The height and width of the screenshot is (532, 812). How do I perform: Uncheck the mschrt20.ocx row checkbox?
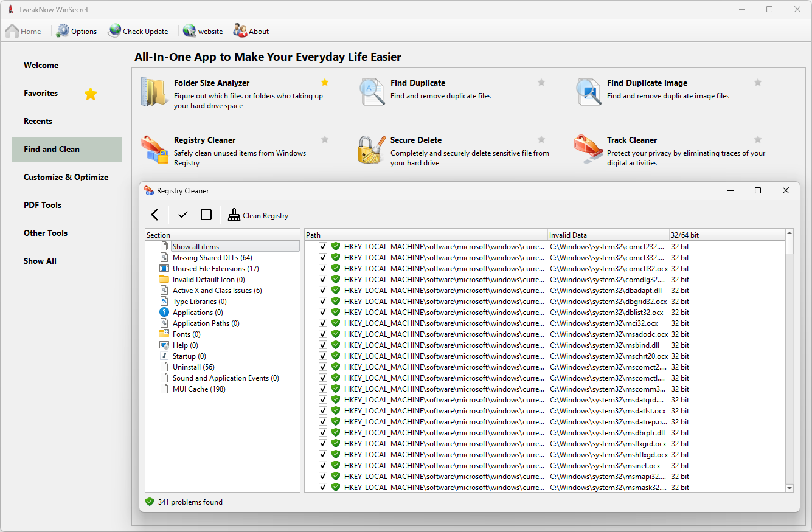click(323, 356)
